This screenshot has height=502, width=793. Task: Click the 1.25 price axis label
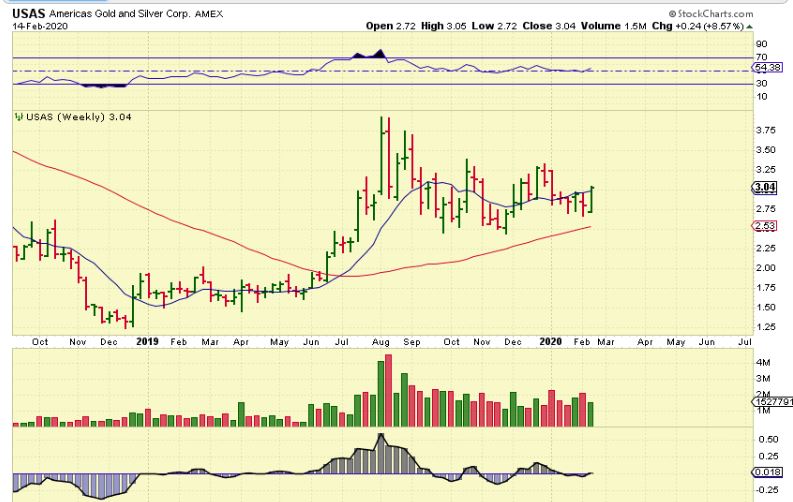766,327
